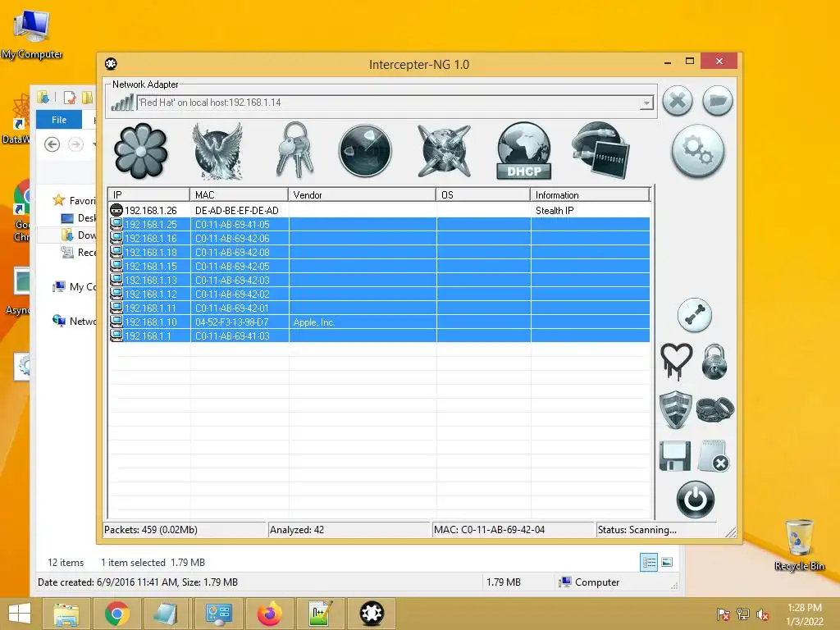Switch to the Scan mode radar icon

pos(365,151)
